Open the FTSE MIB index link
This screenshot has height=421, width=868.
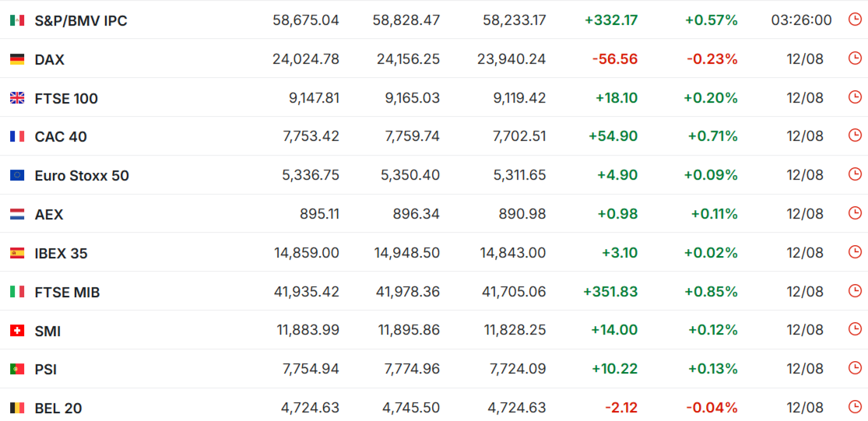click(x=67, y=292)
